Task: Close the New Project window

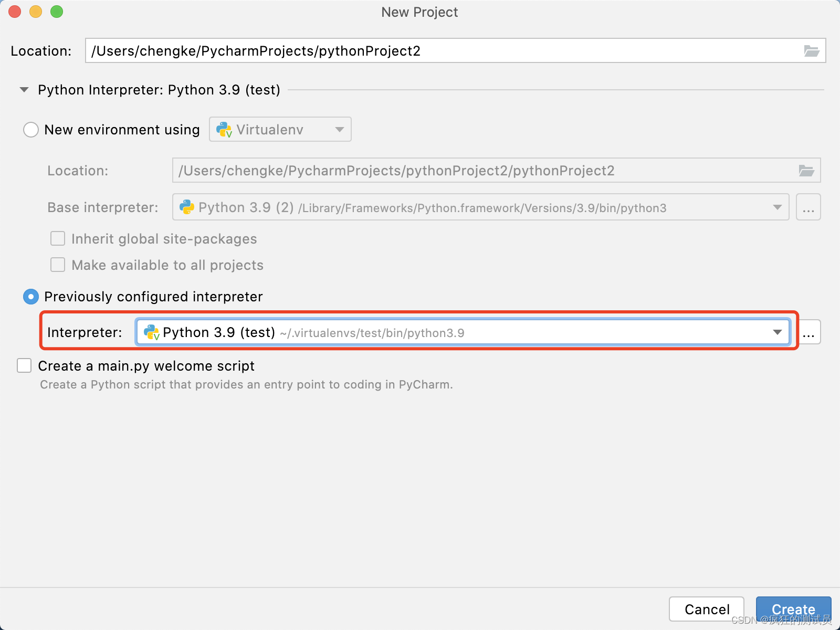Action: pos(15,12)
